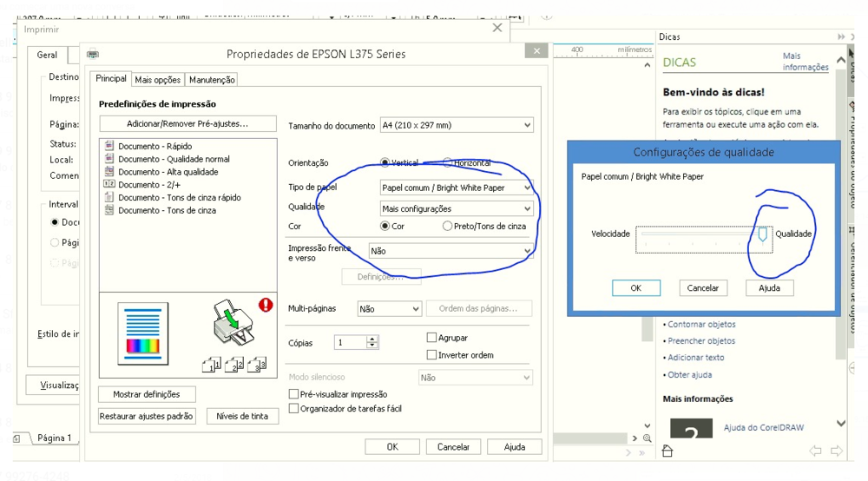Enable the Agrupar checkbox
Image resolution: width=868 pixels, height=481 pixels.
click(431, 337)
